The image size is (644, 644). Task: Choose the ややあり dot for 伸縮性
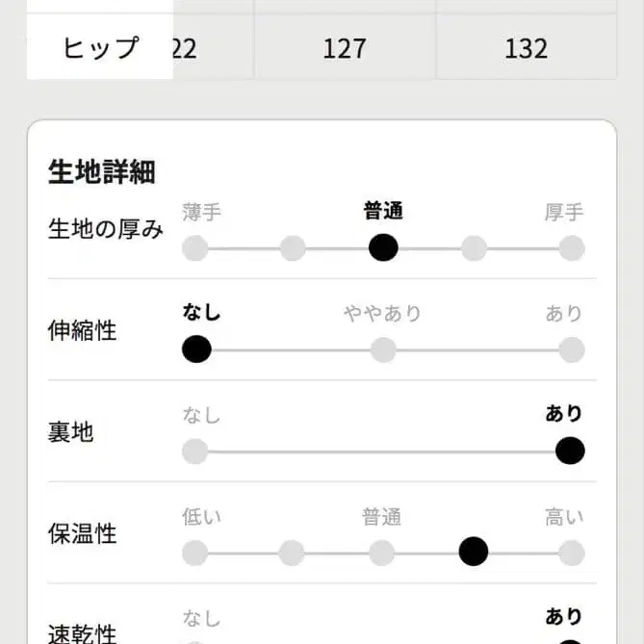[x=383, y=349]
